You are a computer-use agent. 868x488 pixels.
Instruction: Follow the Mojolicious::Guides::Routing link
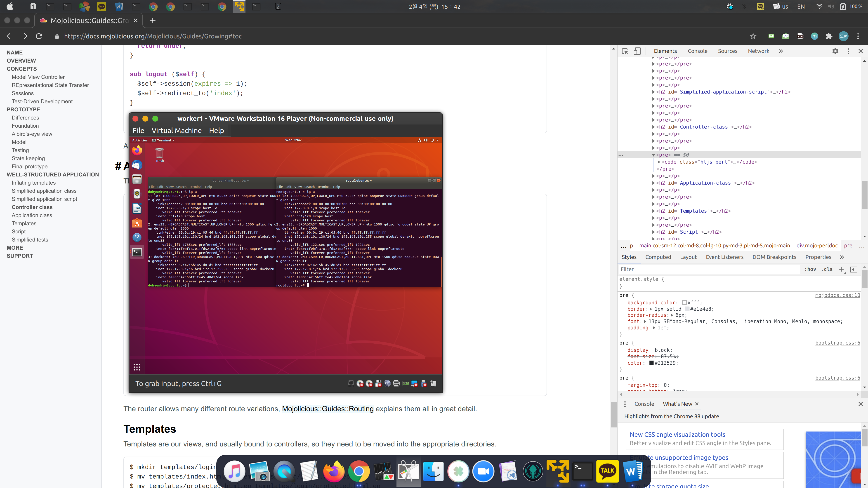point(328,409)
